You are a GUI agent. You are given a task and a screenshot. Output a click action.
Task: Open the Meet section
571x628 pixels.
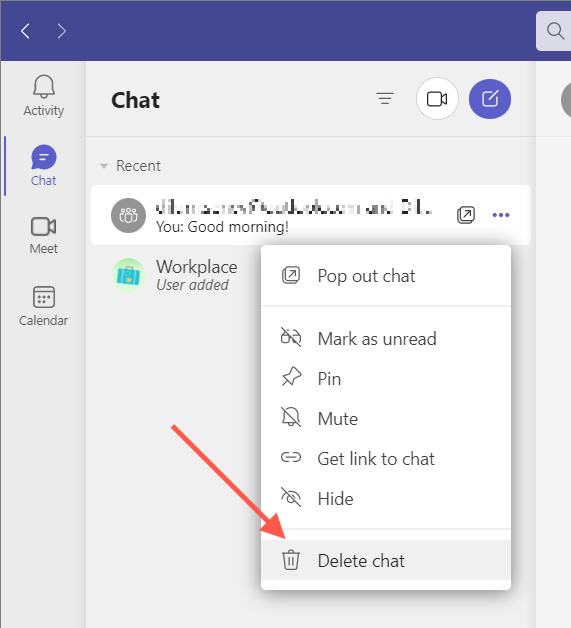click(x=44, y=236)
